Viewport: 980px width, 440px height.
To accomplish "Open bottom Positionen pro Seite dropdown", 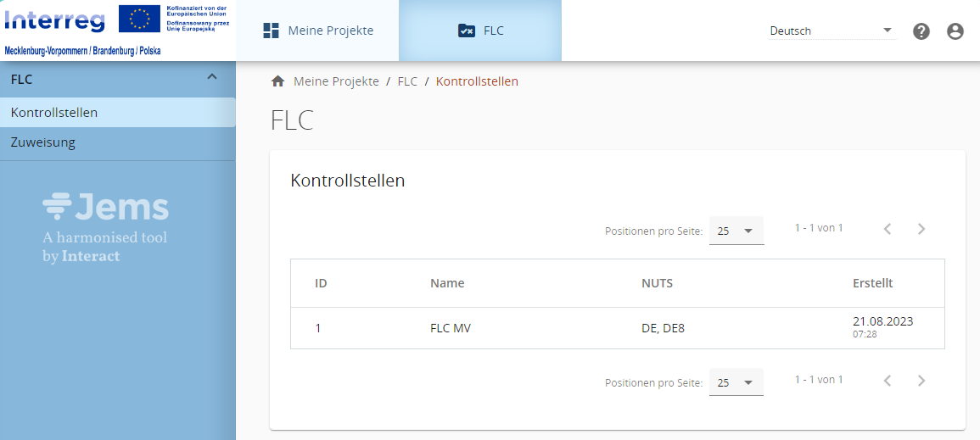I will point(736,383).
